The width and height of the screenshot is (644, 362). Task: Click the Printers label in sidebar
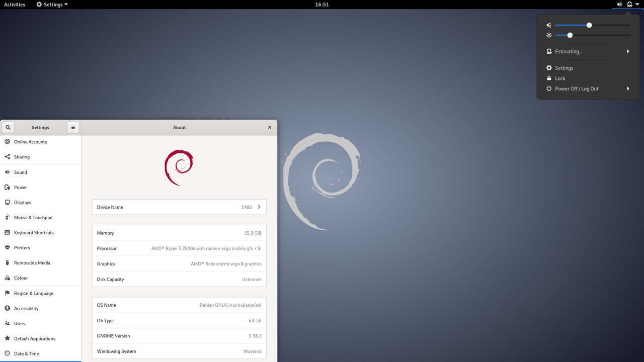click(x=22, y=248)
